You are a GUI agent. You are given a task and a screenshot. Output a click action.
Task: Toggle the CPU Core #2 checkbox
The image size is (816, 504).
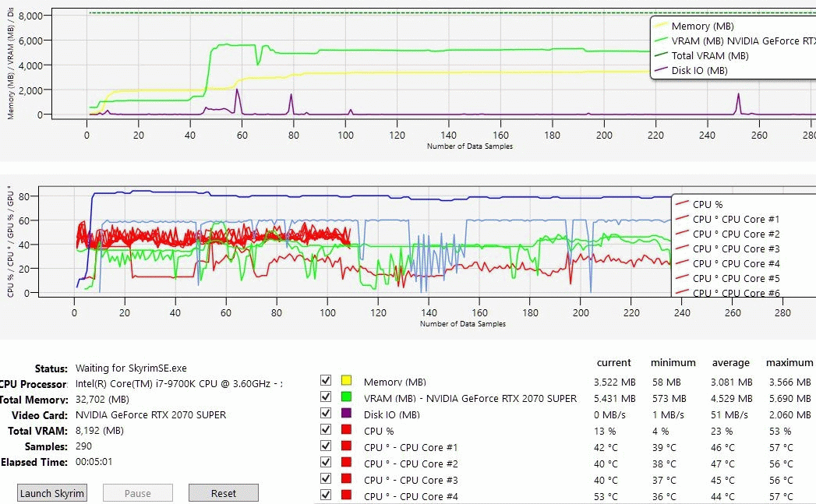(327, 463)
